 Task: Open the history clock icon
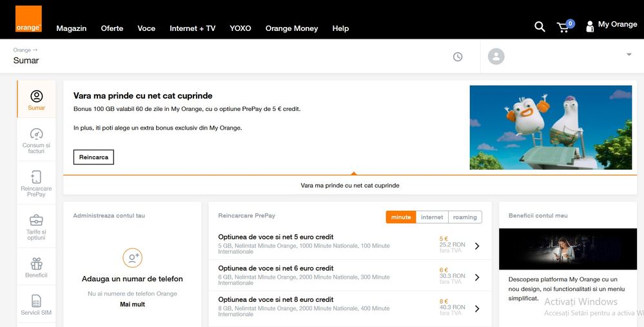tap(458, 57)
